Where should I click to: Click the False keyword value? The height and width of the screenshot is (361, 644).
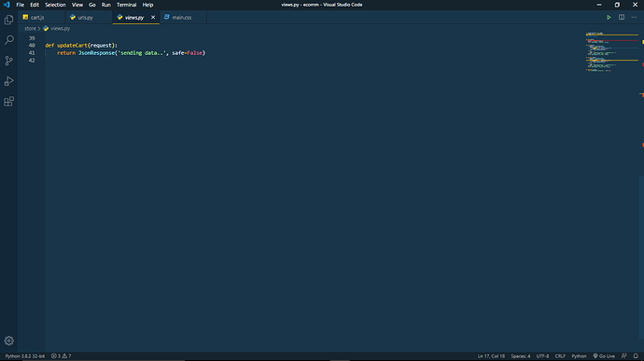coord(195,53)
